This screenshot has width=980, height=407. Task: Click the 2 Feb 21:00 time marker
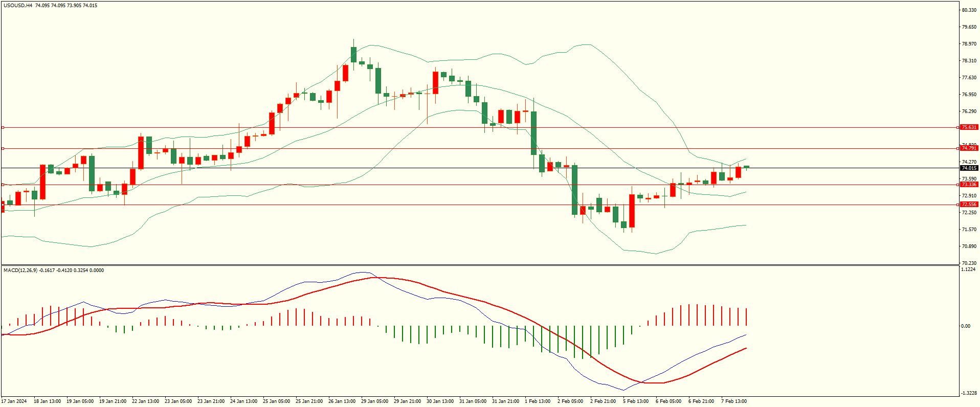tap(603, 401)
